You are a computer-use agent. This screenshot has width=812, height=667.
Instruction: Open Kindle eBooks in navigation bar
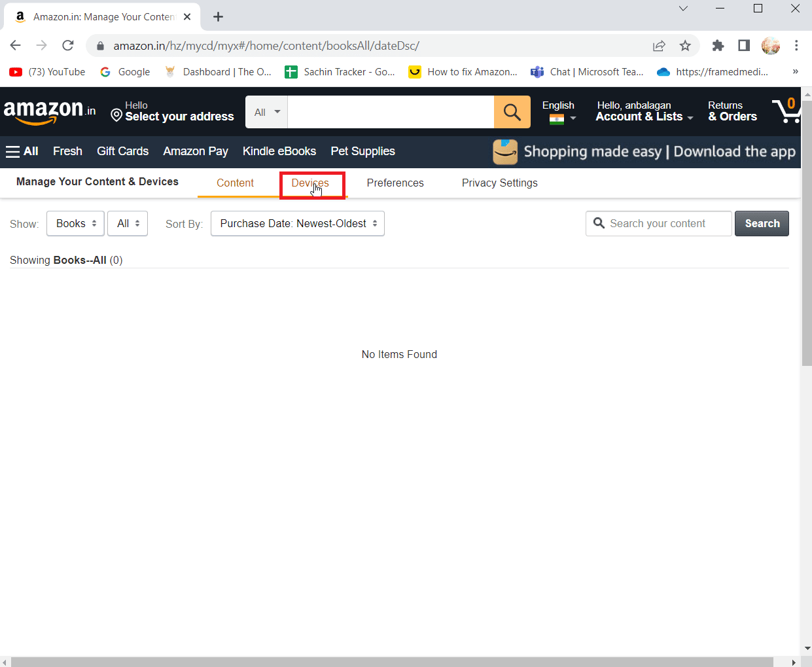click(x=279, y=151)
